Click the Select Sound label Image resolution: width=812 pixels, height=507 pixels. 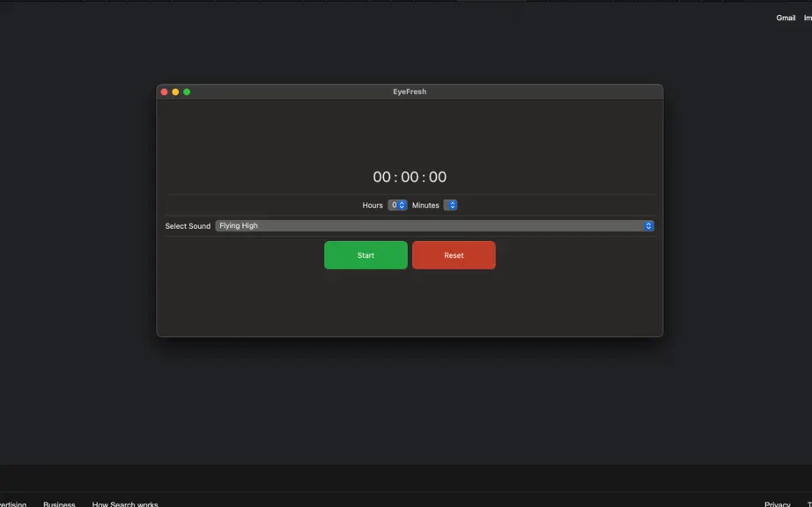[188, 226]
